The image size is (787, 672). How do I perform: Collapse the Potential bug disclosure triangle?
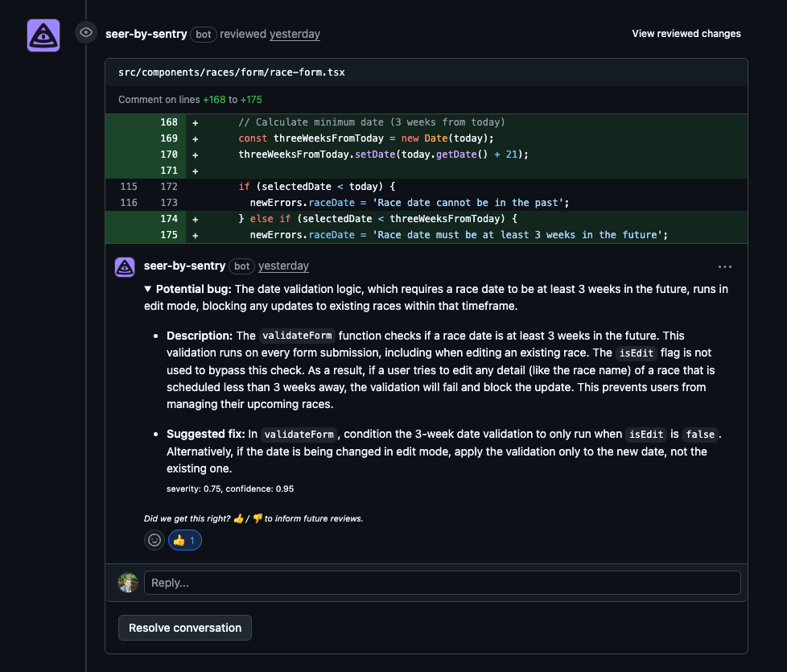[x=147, y=288]
